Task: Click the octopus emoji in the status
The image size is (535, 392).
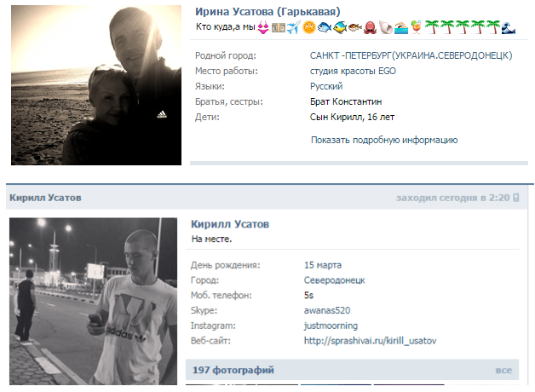Action: click(371, 27)
